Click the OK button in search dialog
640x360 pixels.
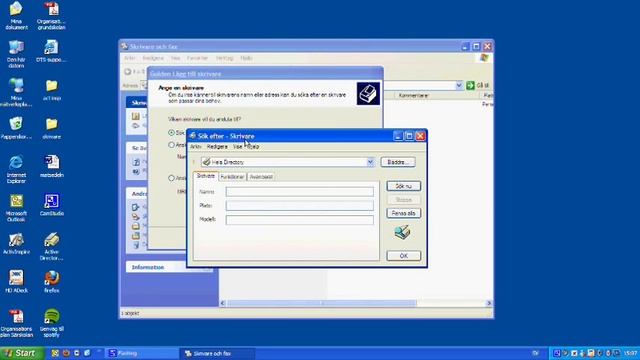tap(403, 256)
